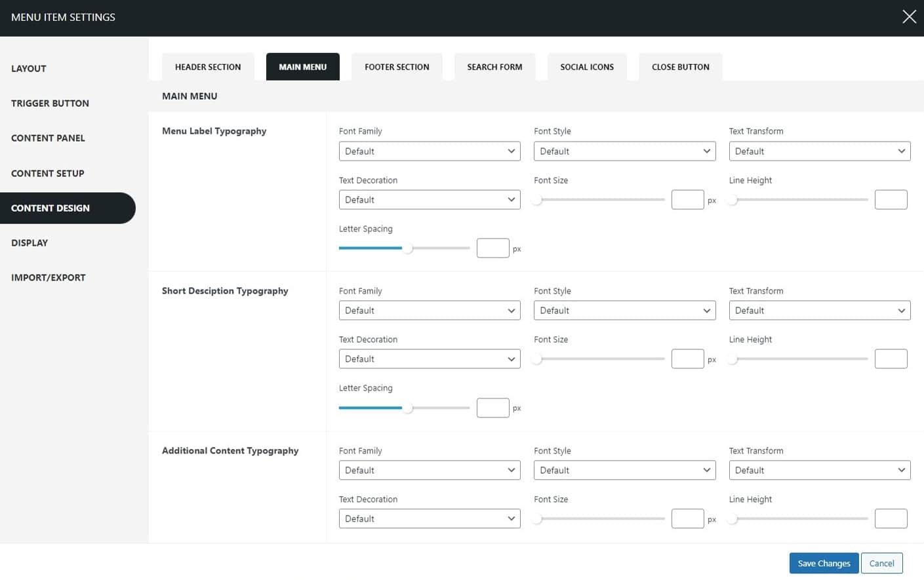
Task: Click the Short Description Line Height slider
Action: tap(799, 358)
